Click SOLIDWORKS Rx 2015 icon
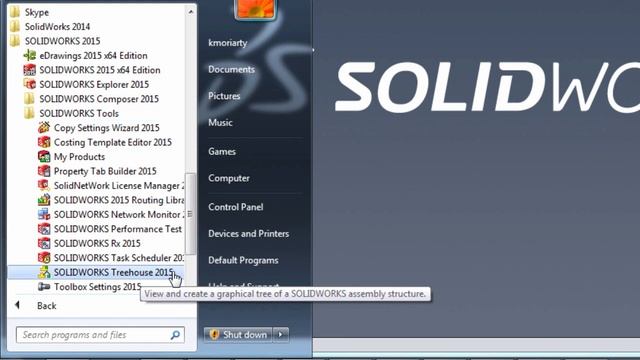Screen dimensions: 640x360 click(44, 243)
